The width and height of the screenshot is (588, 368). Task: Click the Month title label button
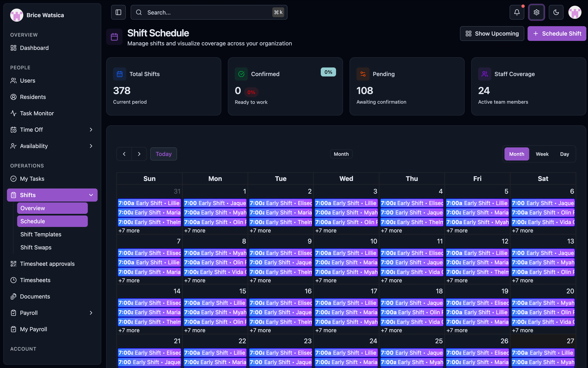click(x=341, y=154)
